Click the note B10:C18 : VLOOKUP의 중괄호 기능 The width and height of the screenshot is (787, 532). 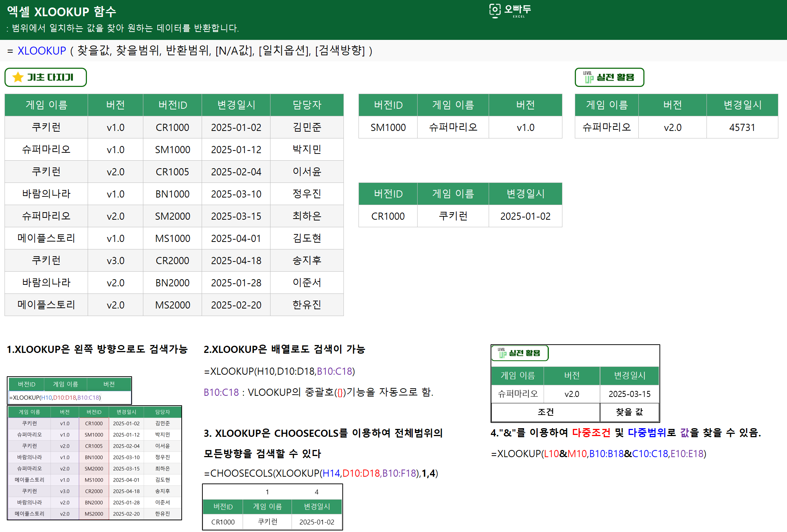(x=319, y=392)
